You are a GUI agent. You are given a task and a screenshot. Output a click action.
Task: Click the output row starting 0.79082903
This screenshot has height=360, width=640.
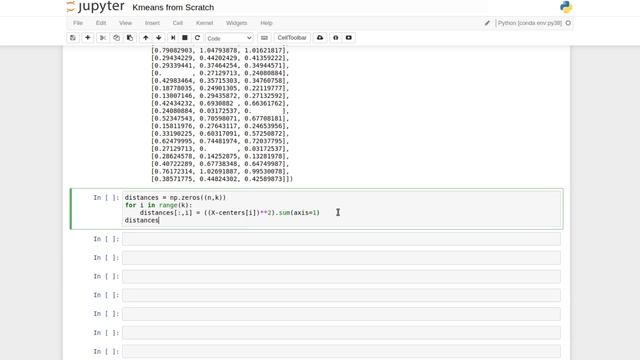click(x=220, y=50)
